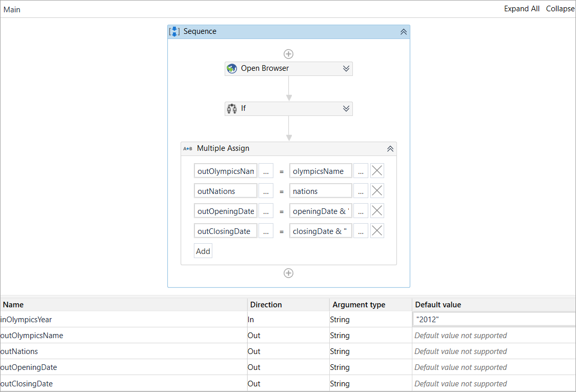Image resolution: width=576 pixels, height=392 pixels.
Task: Remove the outNations assignment with X
Action: coord(377,191)
